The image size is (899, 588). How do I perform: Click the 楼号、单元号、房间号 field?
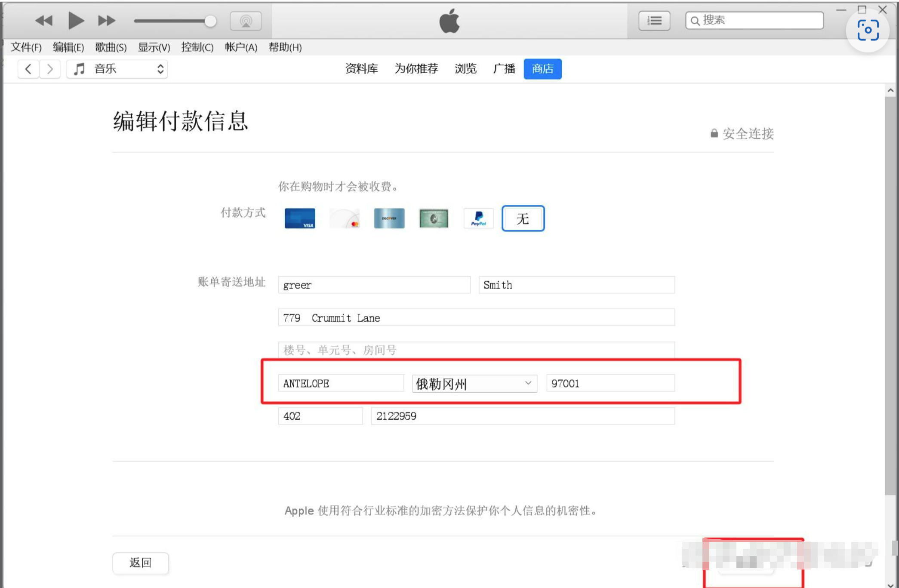pyautogui.click(x=476, y=350)
